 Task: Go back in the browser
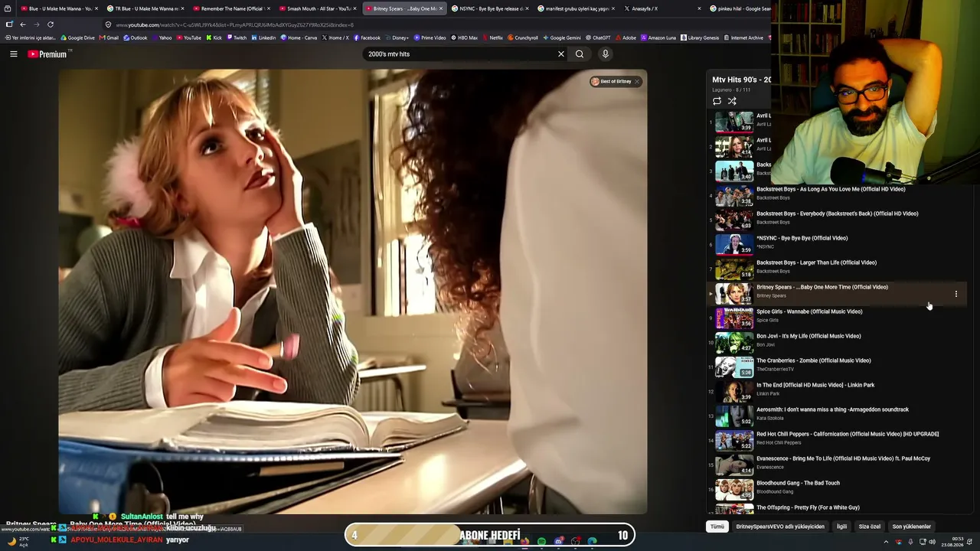(x=23, y=24)
